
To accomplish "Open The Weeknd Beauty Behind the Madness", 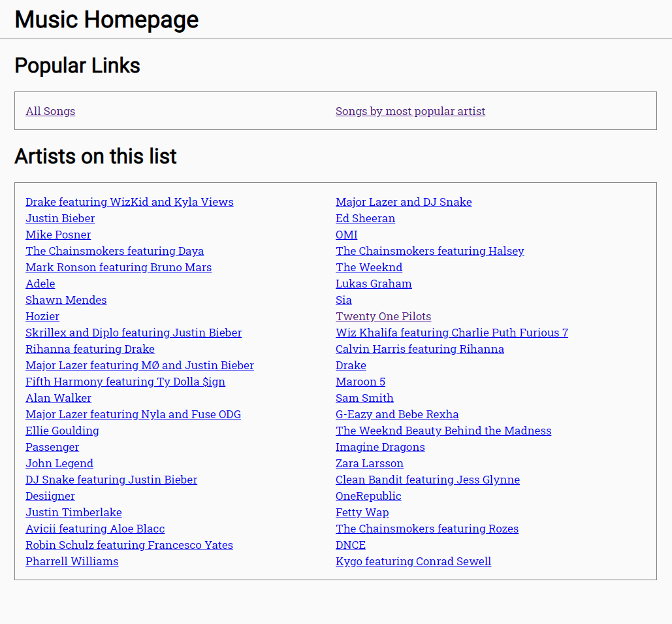I will [443, 430].
